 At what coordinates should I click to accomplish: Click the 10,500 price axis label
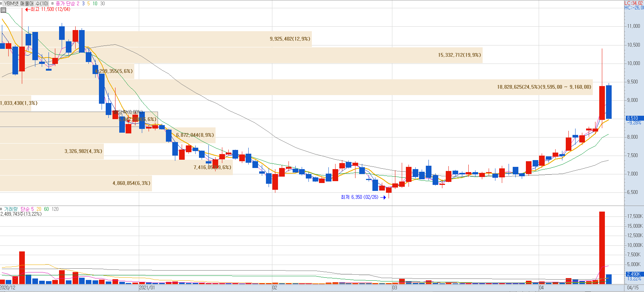point(633,45)
